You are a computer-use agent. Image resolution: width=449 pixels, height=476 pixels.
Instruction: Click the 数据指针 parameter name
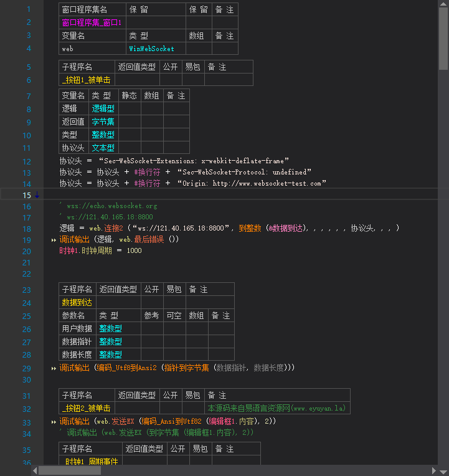[77, 341]
